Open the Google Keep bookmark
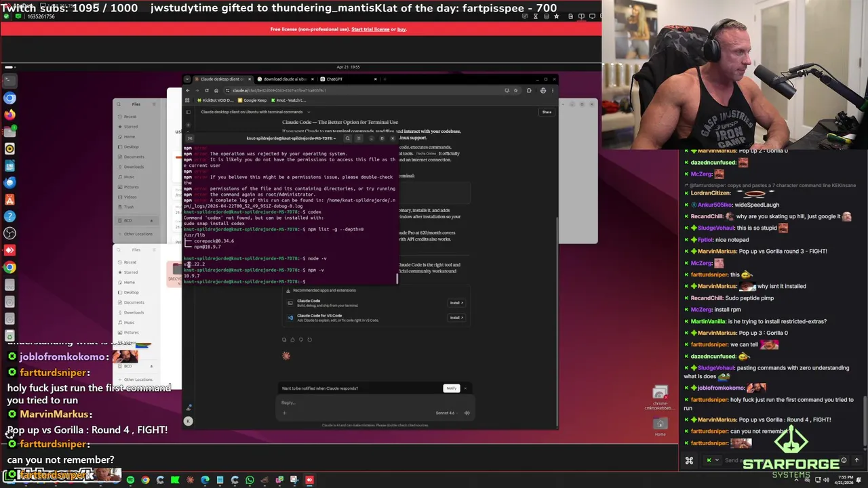The height and width of the screenshot is (488, 868). click(x=252, y=100)
